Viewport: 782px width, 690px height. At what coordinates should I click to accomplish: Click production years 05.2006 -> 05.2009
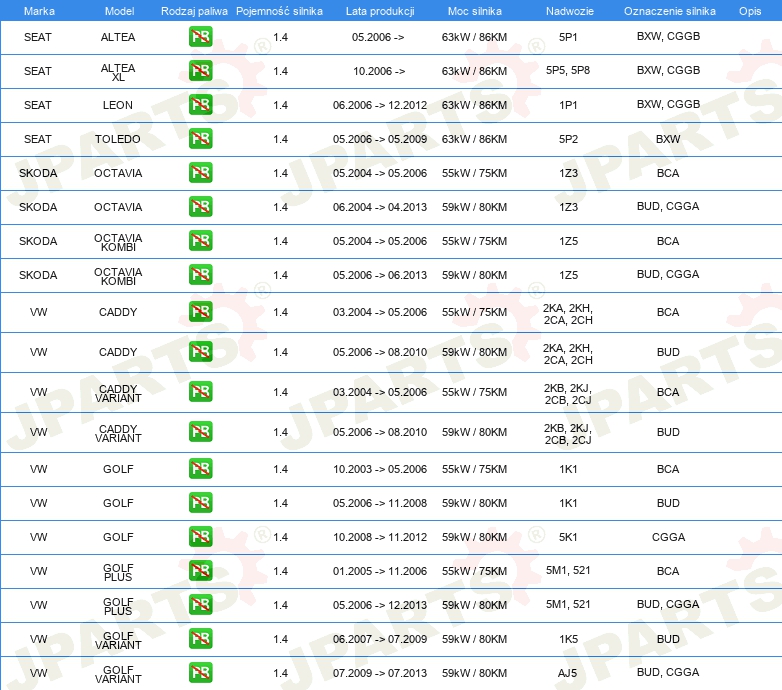tap(380, 139)
